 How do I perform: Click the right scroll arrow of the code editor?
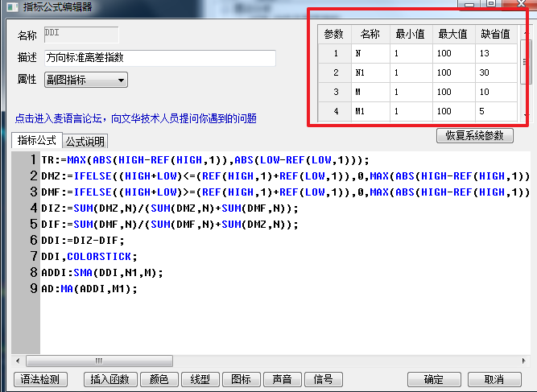pyautogui.click(x=523, y=361)
